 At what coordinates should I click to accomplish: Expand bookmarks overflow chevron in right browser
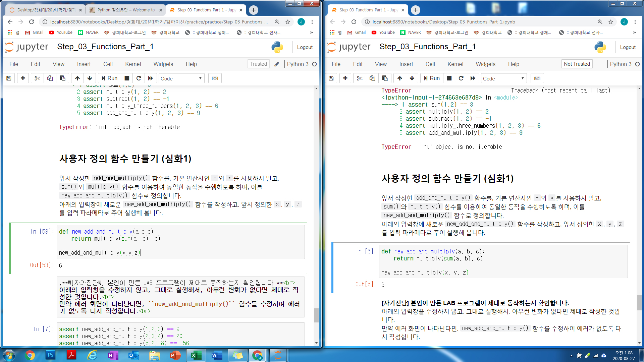click(634, 33)
